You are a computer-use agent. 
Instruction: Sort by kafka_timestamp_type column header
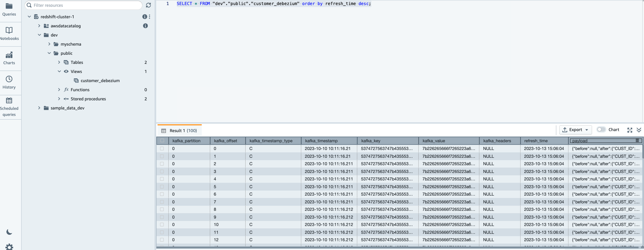pos(273,141)
